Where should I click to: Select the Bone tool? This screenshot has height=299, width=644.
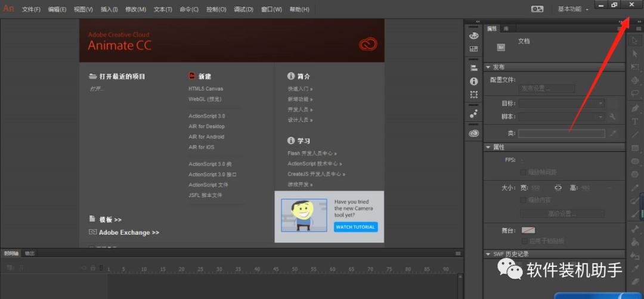click(635, 229)
